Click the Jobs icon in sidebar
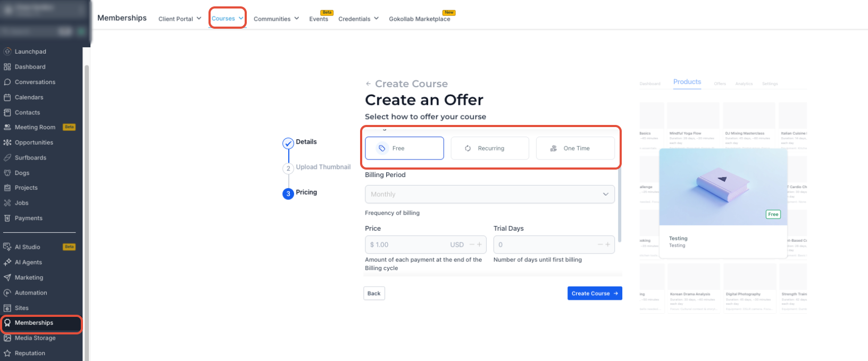868x361 pixels. 7,203
